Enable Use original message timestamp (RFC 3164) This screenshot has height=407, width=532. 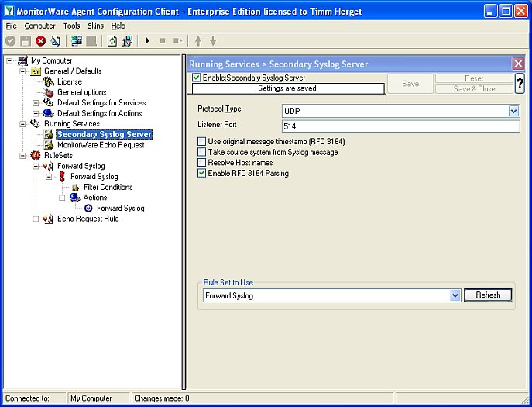click(201, 141)
